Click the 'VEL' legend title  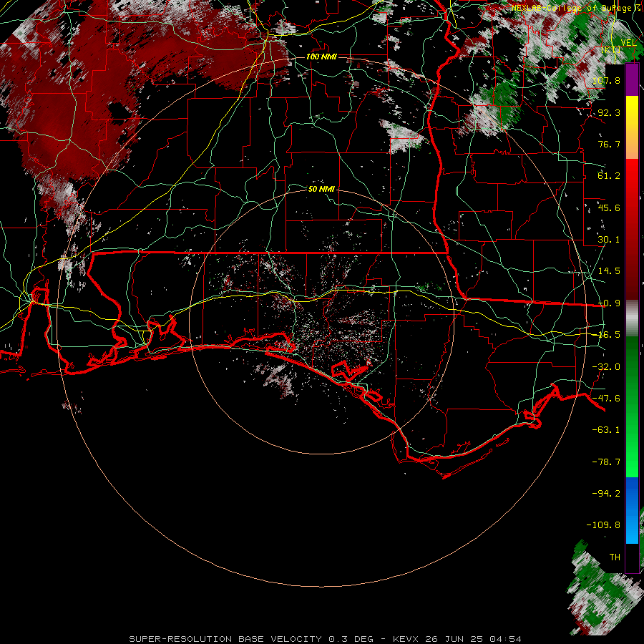(628, 43)
